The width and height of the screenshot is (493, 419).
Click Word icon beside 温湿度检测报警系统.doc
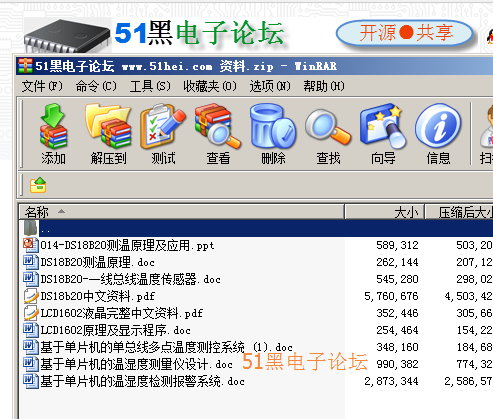[x=30, y=381]
